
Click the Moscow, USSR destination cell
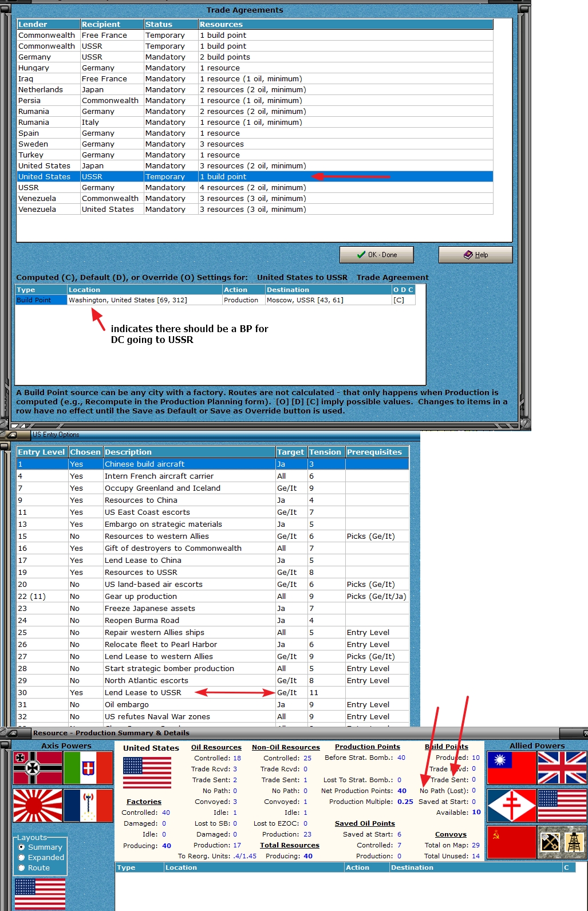(328, 300)
